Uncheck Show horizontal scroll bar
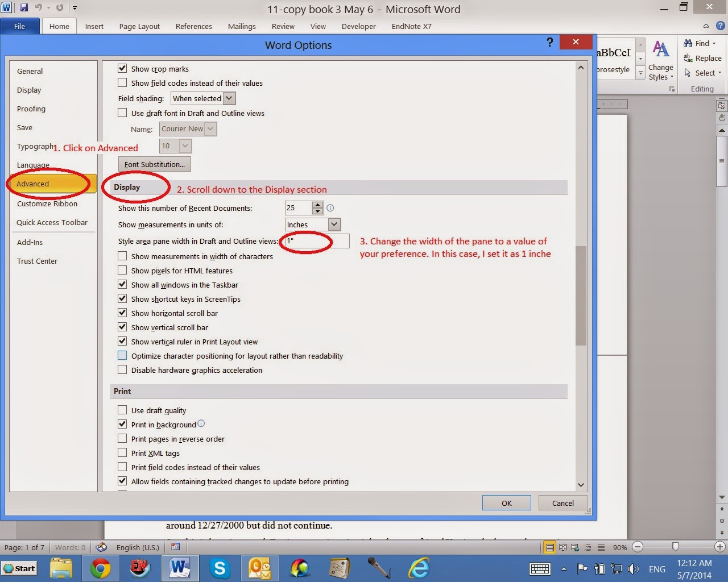The height and width of the screenshot is (582, 728). click(122, 313)
